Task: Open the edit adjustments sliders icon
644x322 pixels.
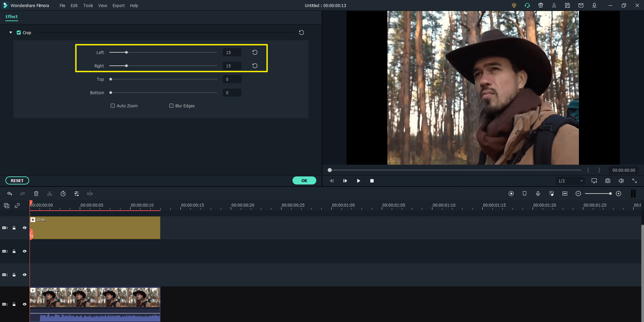Action: (x=76, y=194)
